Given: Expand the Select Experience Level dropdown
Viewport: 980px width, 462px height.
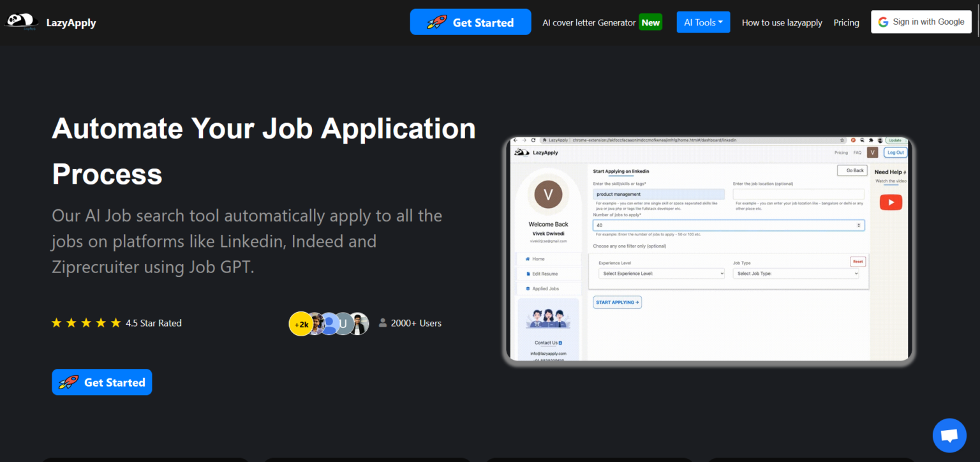Looking at the screenshot, I should point(660,273).
